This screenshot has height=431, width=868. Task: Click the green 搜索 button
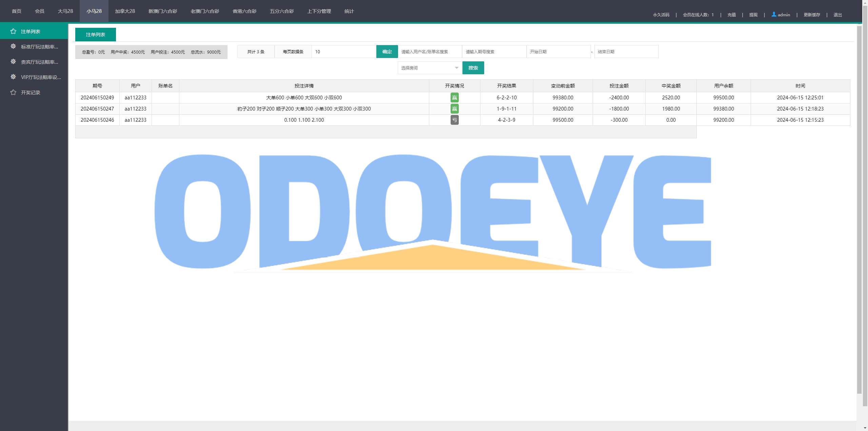coord(473,68)
